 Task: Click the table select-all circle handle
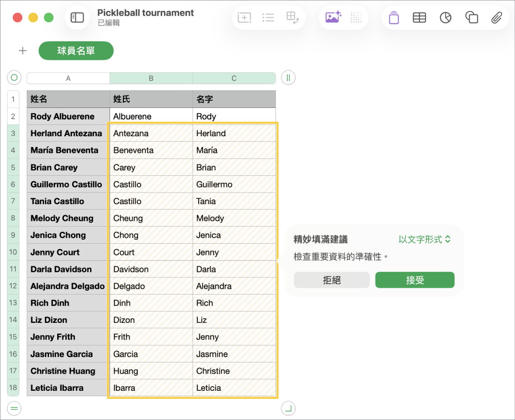click(14, 78)
